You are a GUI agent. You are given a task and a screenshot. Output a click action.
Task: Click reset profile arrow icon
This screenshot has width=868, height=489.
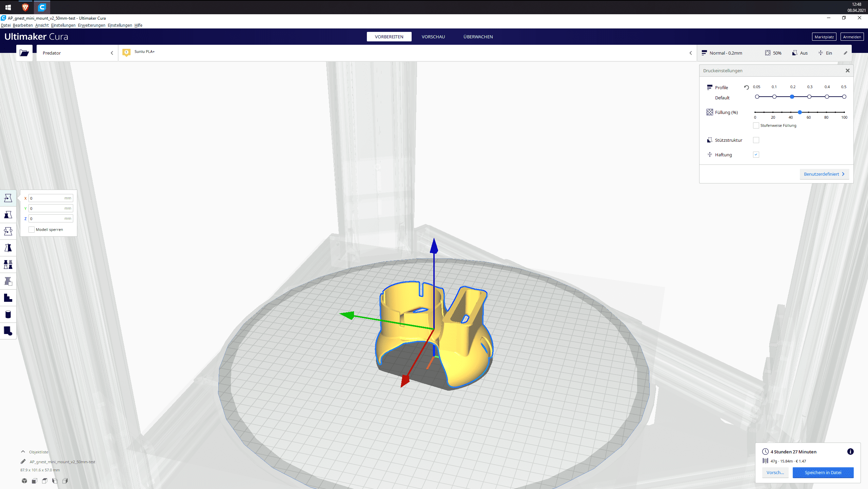pos(746,87)
